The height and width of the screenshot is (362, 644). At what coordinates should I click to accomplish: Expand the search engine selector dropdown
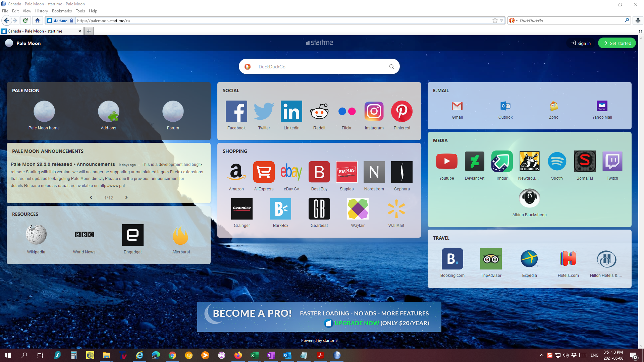513,20
